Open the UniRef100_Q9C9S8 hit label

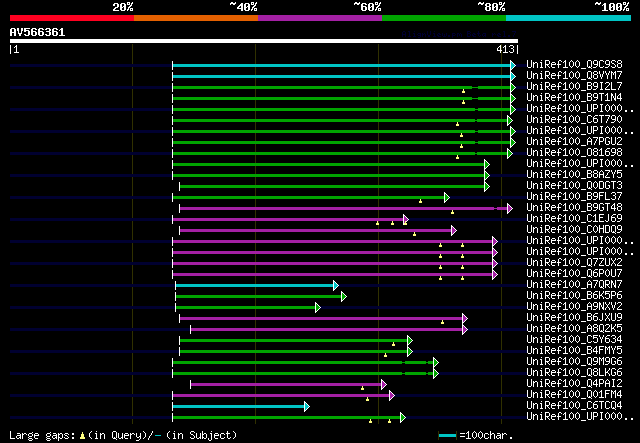point(574,65)
